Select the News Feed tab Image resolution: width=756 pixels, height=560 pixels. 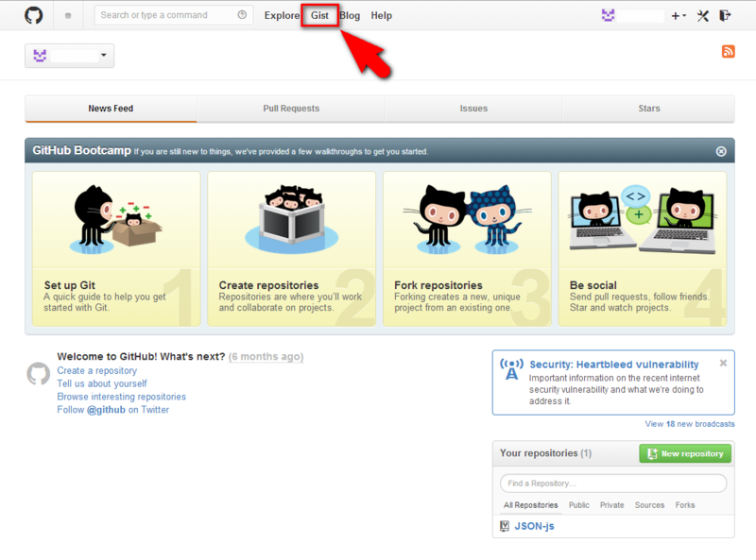click(111, 109)
